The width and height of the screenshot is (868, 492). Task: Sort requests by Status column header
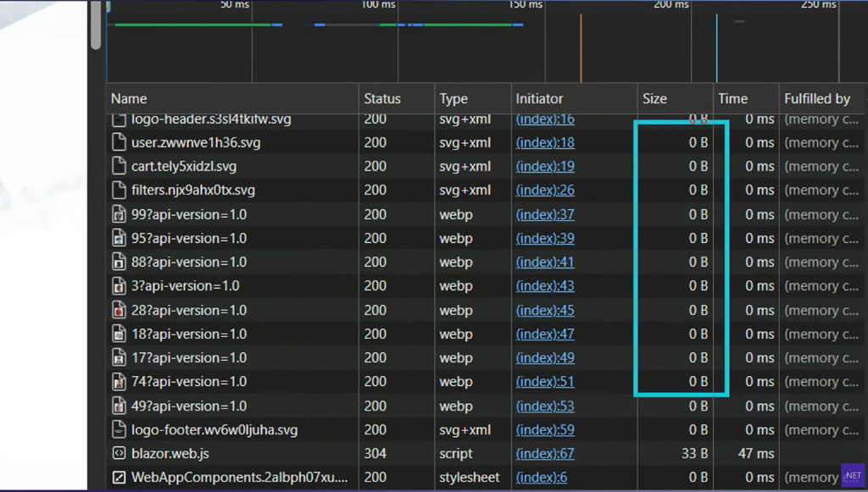(382, 99)
